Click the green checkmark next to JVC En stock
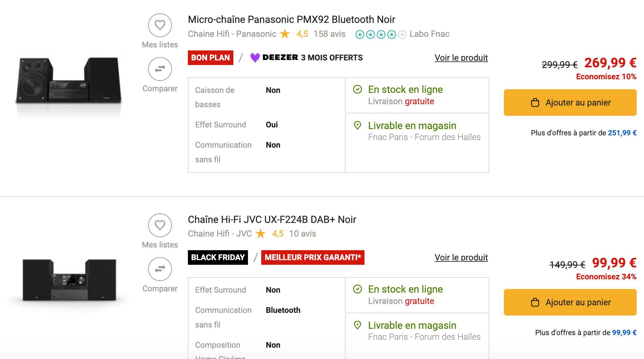 pos(358,289)
